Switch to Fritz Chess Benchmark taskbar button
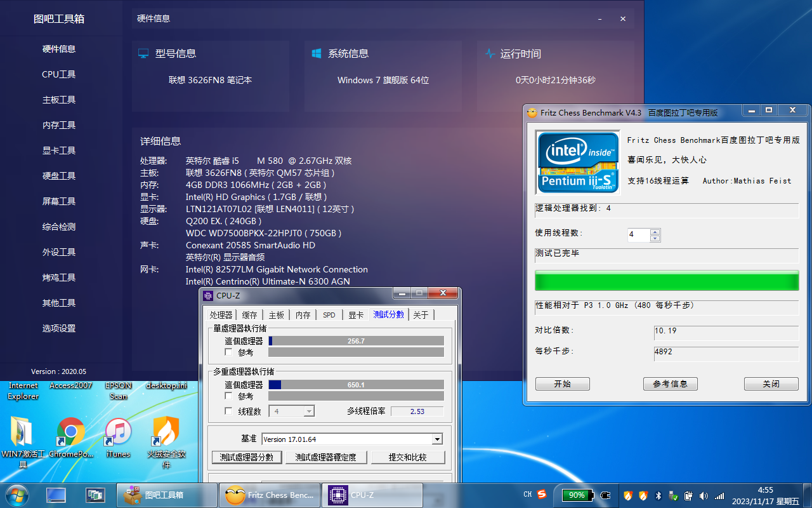Viewport: 812px width, 508px height. coord(270,495)
